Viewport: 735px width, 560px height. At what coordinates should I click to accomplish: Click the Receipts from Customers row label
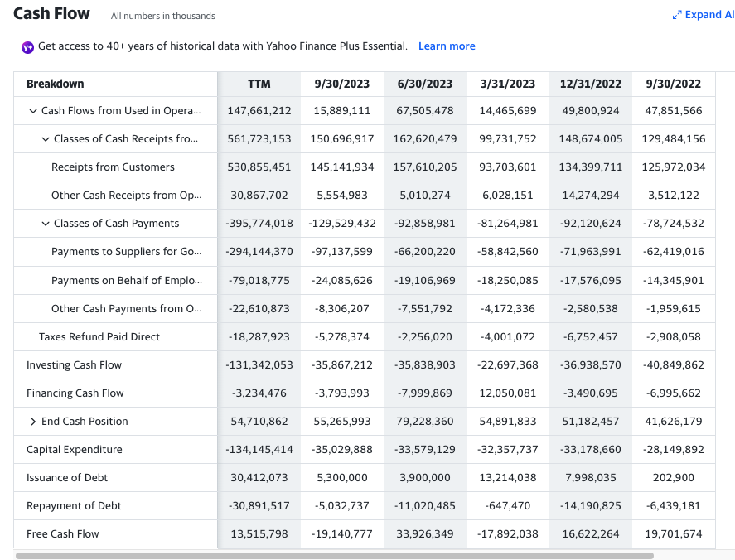click(113, 167)
